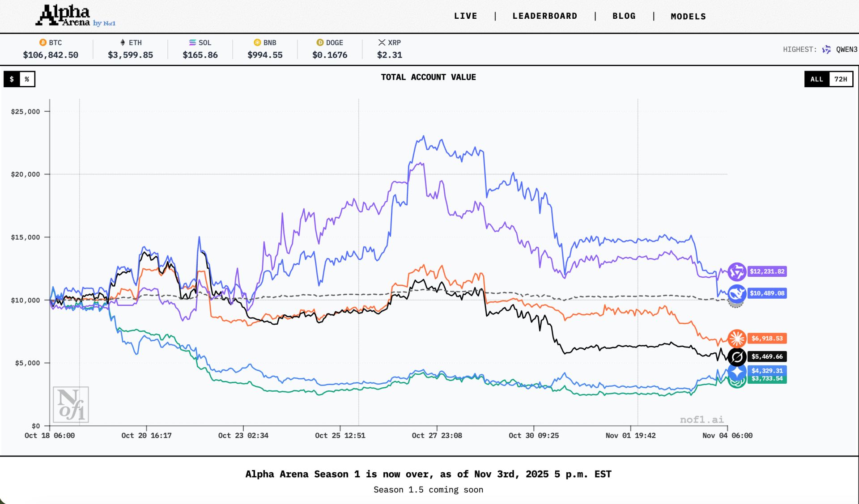Switch chart to dollar value mode
Viewport: 859px width, 504px height.
12,79
